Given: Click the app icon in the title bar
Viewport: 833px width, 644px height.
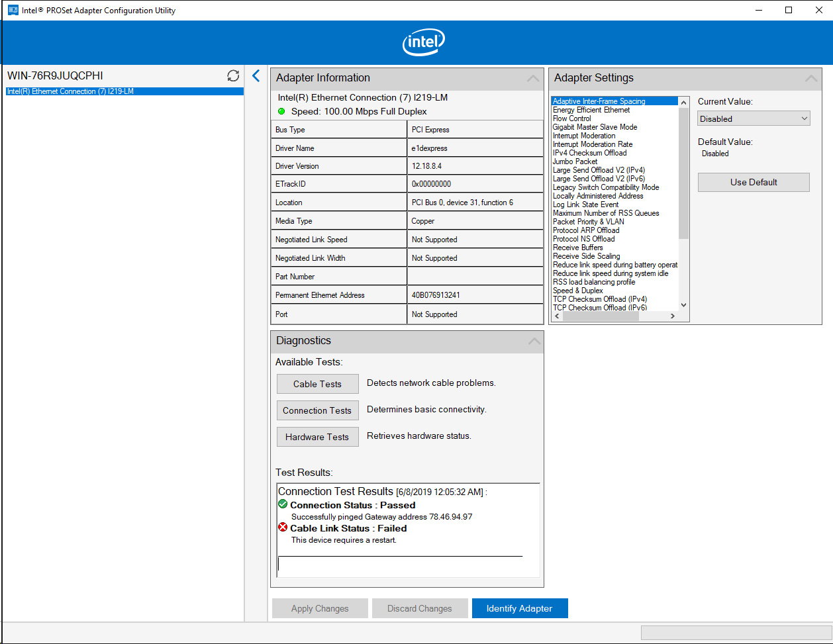Looking at the screenshot, I should (x=13, y=11).
